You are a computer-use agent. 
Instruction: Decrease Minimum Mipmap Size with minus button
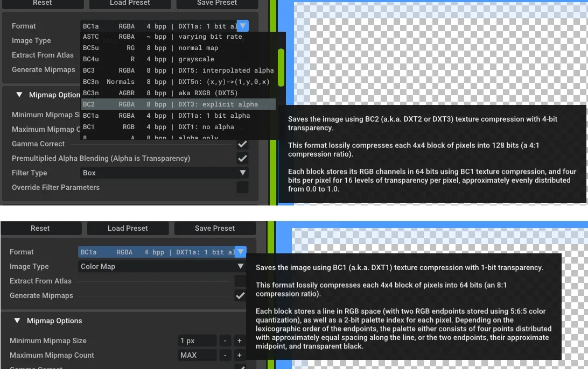click(225, 340)
